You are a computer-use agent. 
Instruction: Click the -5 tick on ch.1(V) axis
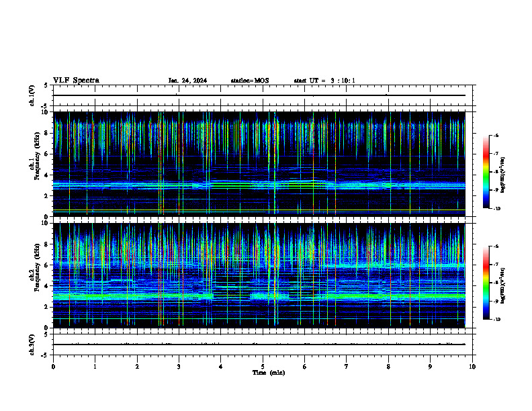click(45, 106)
